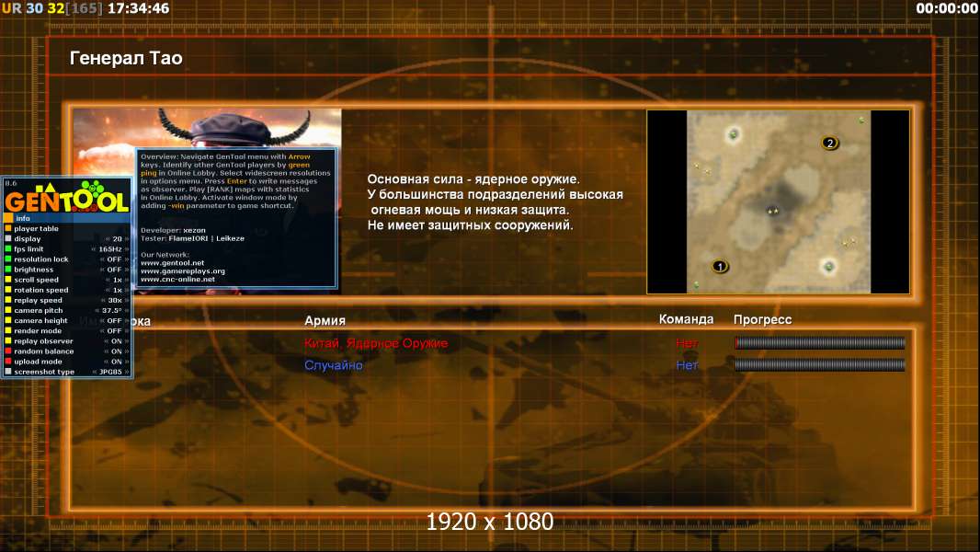
Task: Click the "Генерал Тао" title
Action: [126, 58]
